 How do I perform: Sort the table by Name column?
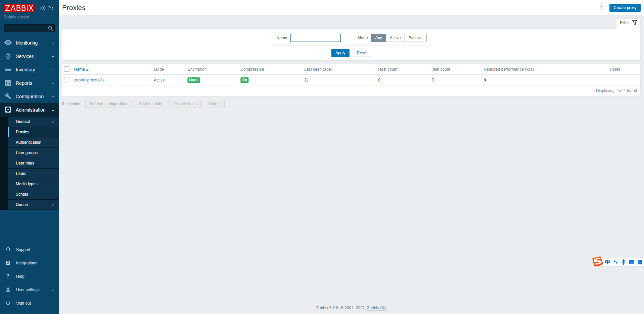(81, 69)
